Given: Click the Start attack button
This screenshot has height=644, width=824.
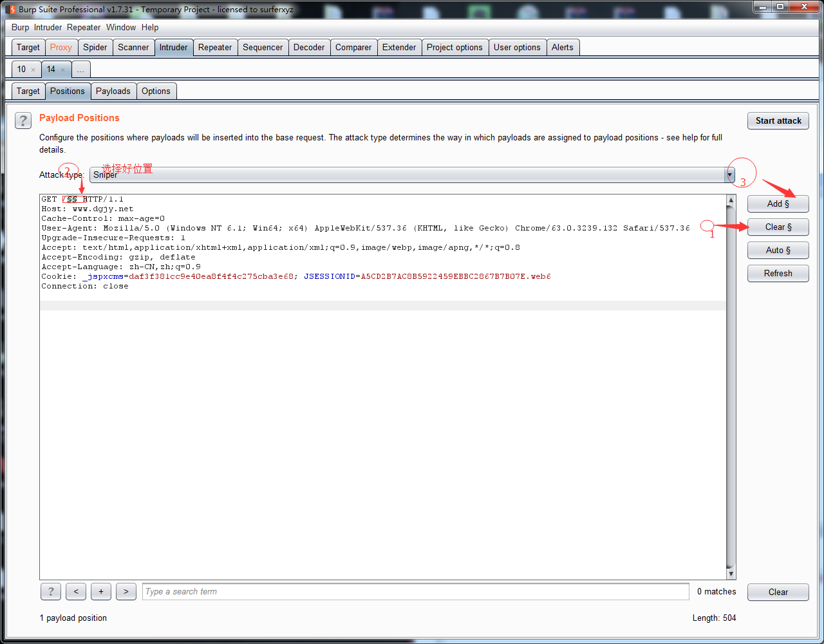Looking at the screenshot, I should coord(778,120).
